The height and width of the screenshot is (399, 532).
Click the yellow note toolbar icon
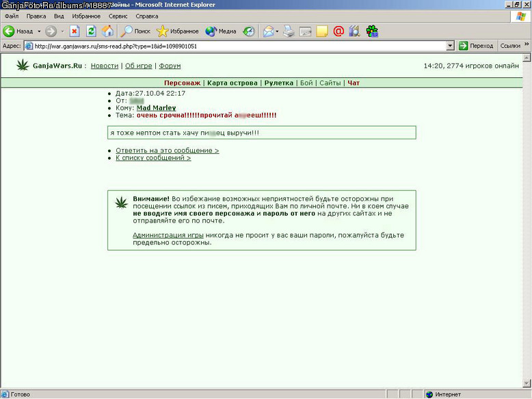tap(321, 31)
